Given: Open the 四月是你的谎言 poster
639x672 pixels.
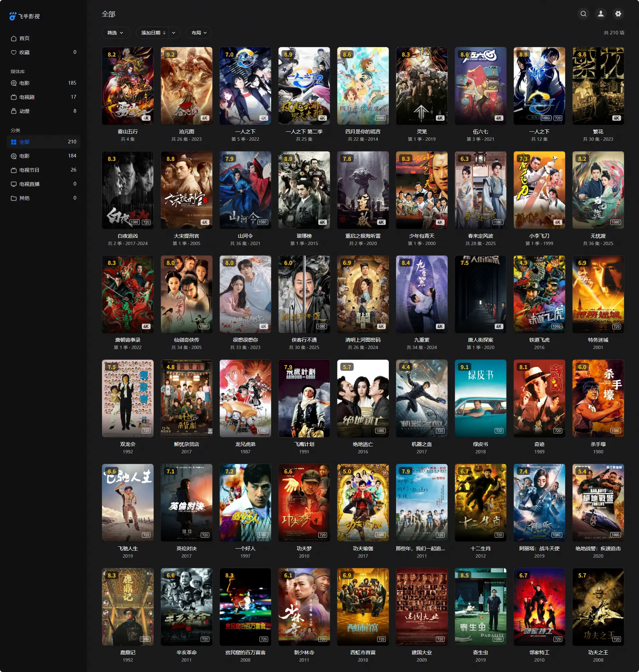Looking at the screenshot, I should click(x=363, y=86).
